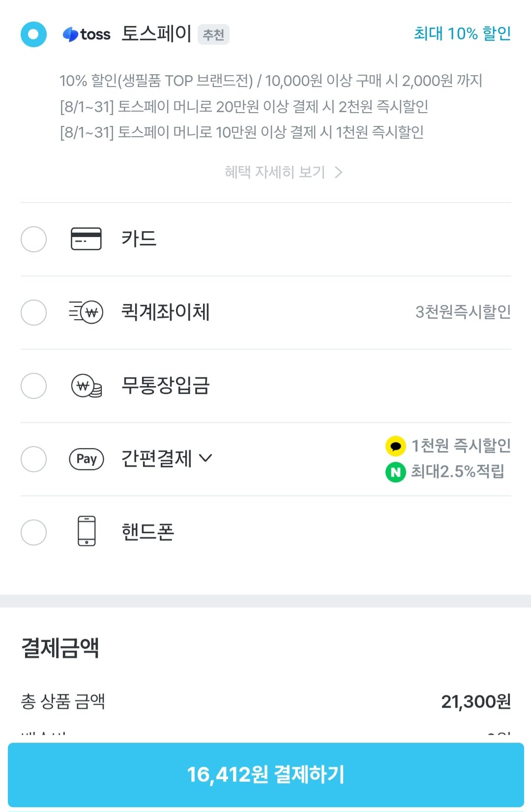The image size is (531, 812).
Task: Click the 최대 10% 할인 link
Action: 462,33
